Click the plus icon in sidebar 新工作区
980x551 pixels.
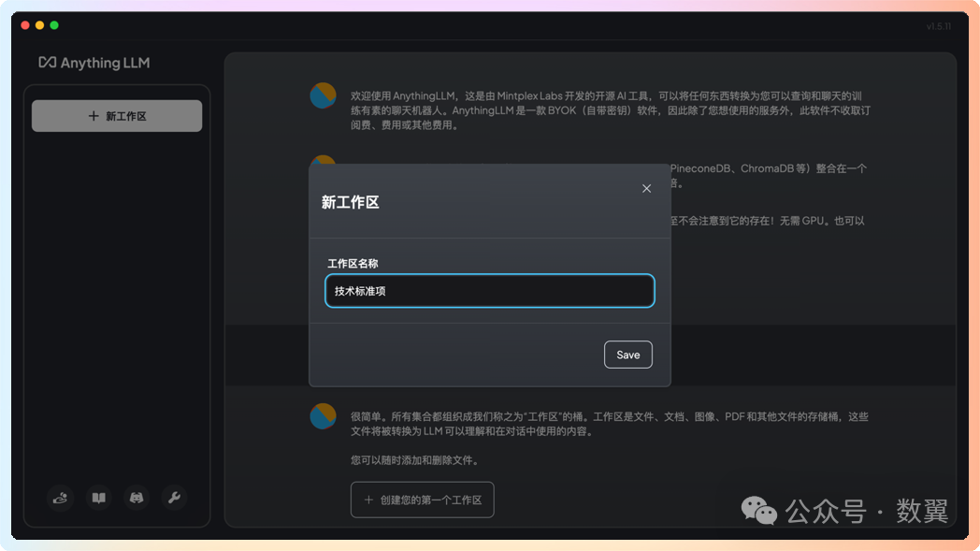(94, 116)
